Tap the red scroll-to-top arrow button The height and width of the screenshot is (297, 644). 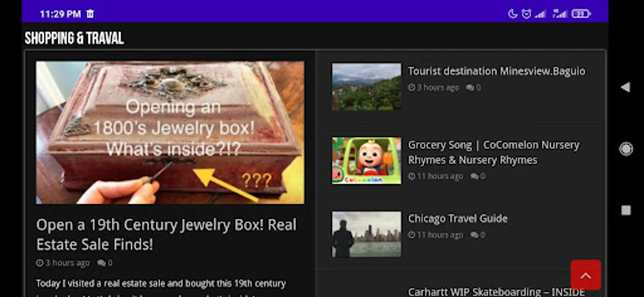pos(586,275)
